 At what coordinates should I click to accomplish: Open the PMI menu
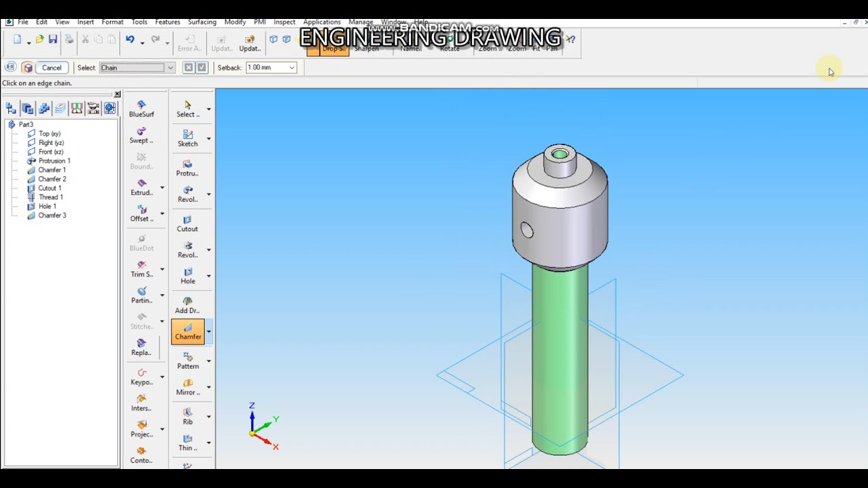pos(260,22)
